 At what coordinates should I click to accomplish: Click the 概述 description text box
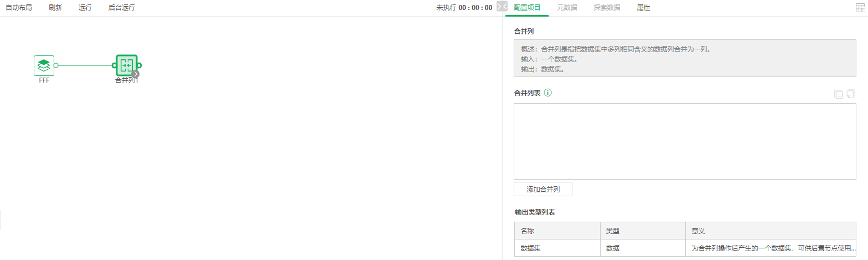pyautogui.click(x=685, y=58)
